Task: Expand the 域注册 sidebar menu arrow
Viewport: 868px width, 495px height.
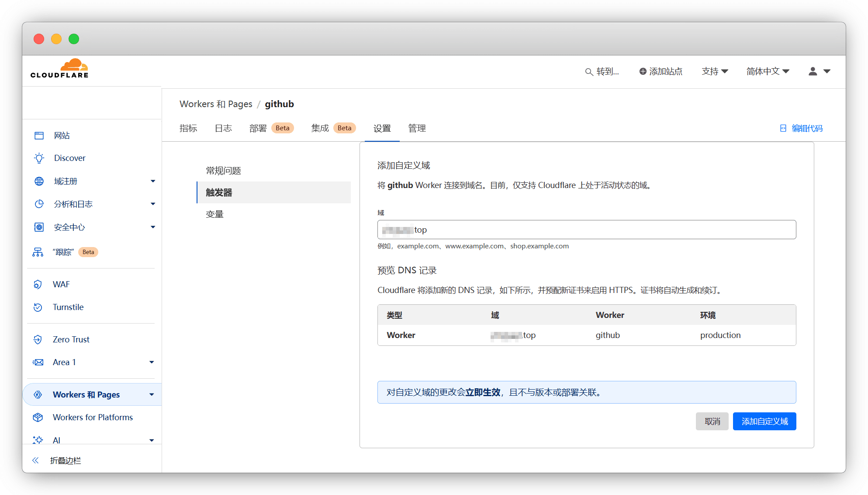Action: 153,181
